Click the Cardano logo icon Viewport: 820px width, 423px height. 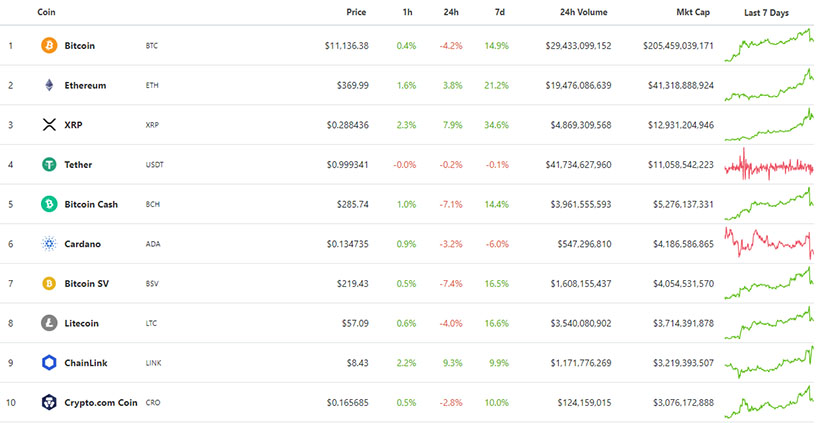click(48, 243)
